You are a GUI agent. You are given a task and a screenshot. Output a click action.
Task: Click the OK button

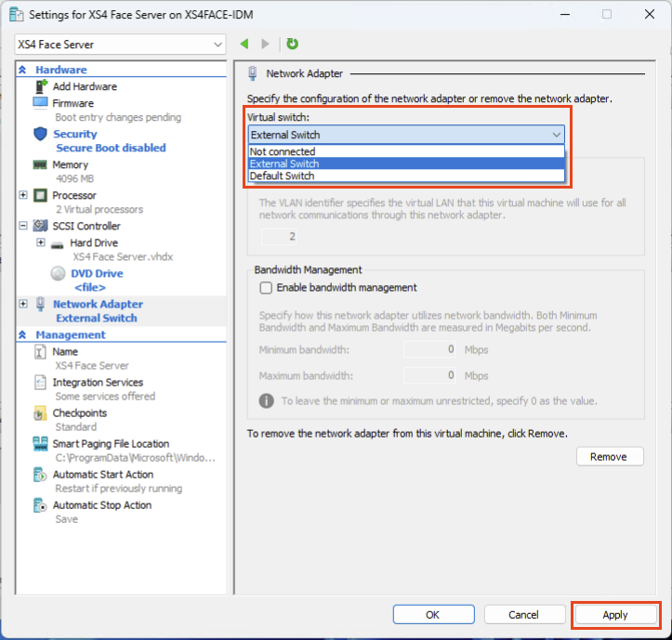(433, 615)
